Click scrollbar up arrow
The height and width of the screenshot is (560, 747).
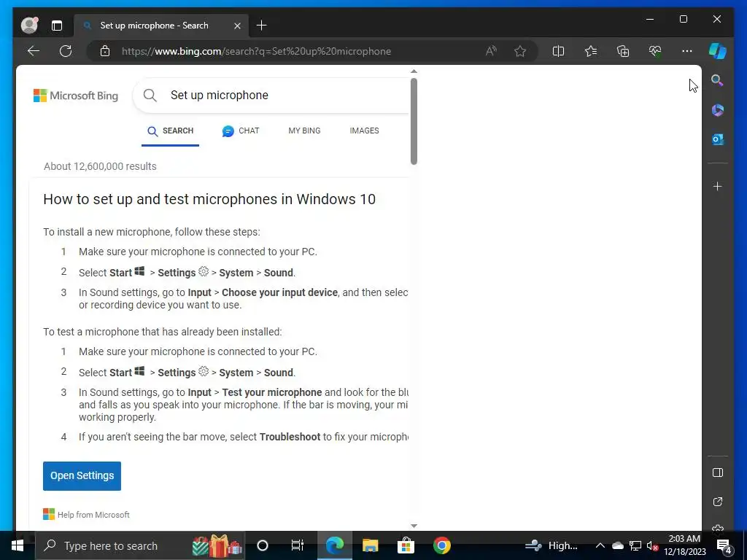pyautogui.click(x=414, y=71)
